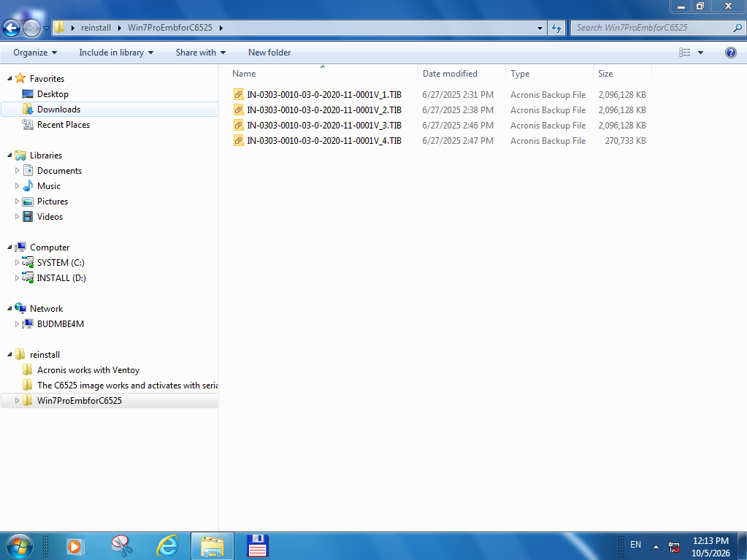The image size is (747, 560).
Task: Click the New folder button
Action: [x=269, y=53]
